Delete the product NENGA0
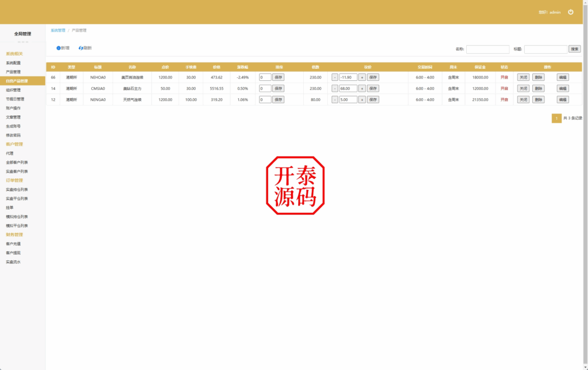This screenshot has height=370, width=588. click(539, 100)
